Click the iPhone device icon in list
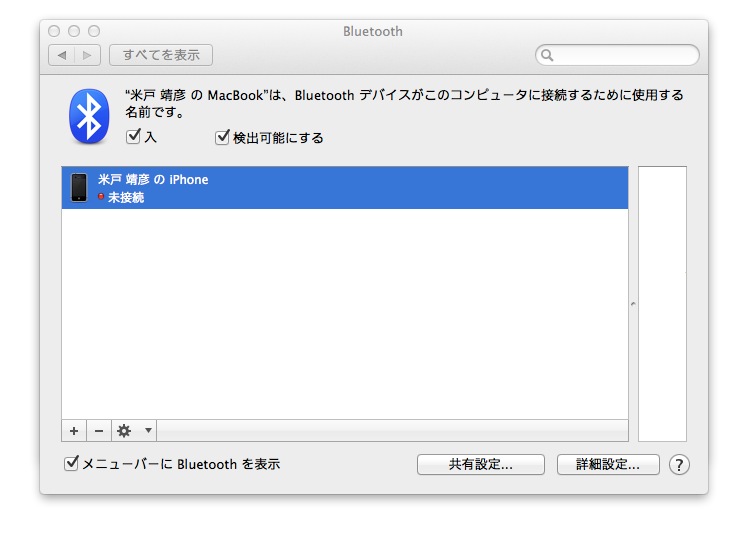 coord(79,188)
